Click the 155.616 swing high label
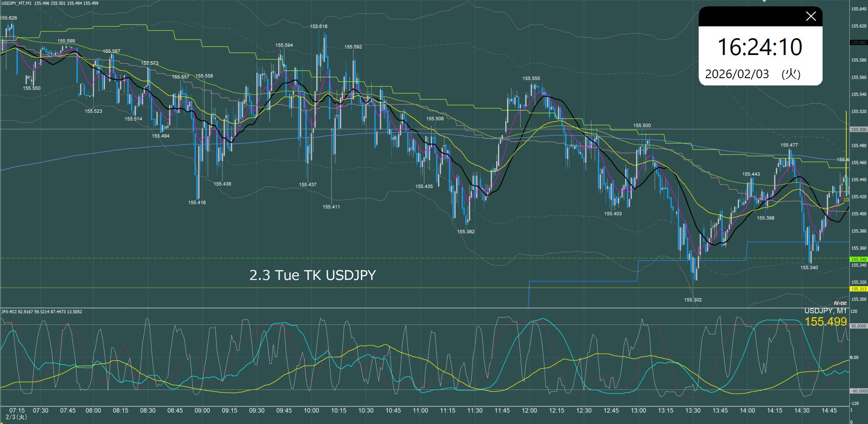The width and height of the screenshot is (868, 424). click(318, 26)
